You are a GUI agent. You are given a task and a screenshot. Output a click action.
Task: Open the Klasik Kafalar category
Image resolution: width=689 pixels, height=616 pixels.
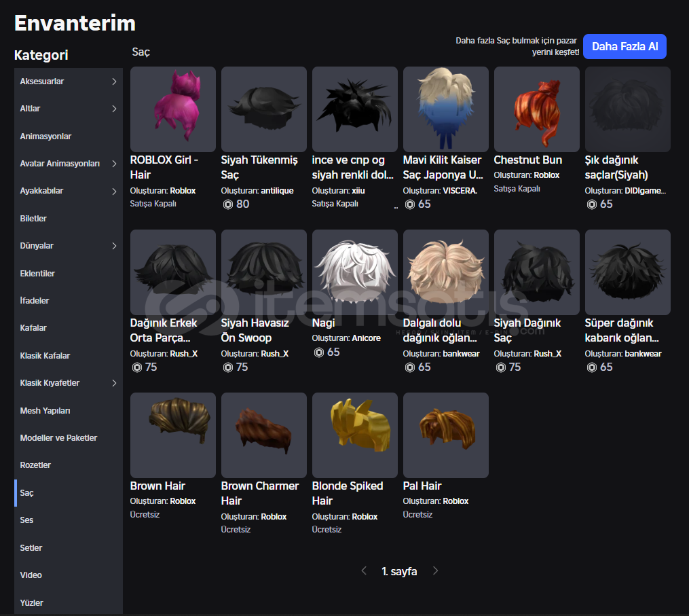pyautogui.click(x=69, y=356)
